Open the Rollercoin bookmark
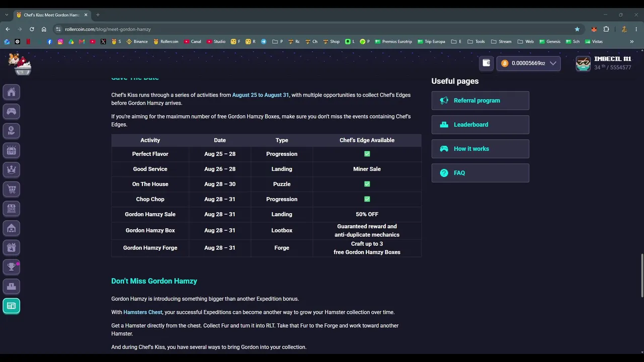Screen dimensions: 644x362 pyautogui.click(x=166, y=42)
